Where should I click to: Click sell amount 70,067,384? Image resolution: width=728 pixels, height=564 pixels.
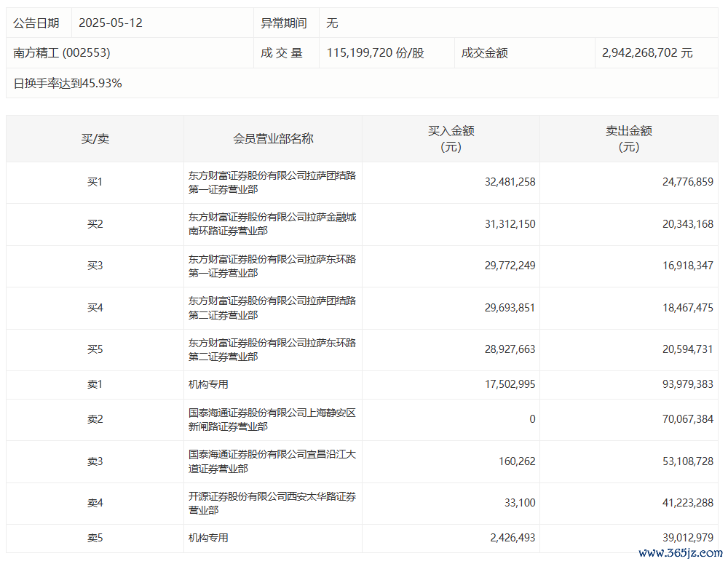[688, 419]
